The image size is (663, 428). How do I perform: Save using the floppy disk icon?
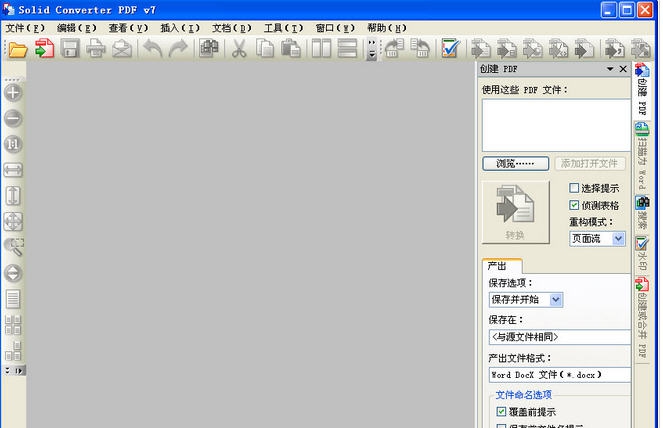coord(70,48)
